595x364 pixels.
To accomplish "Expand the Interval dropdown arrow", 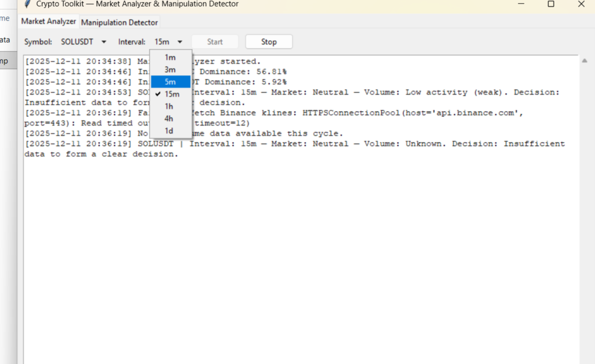I will (180, 42).
